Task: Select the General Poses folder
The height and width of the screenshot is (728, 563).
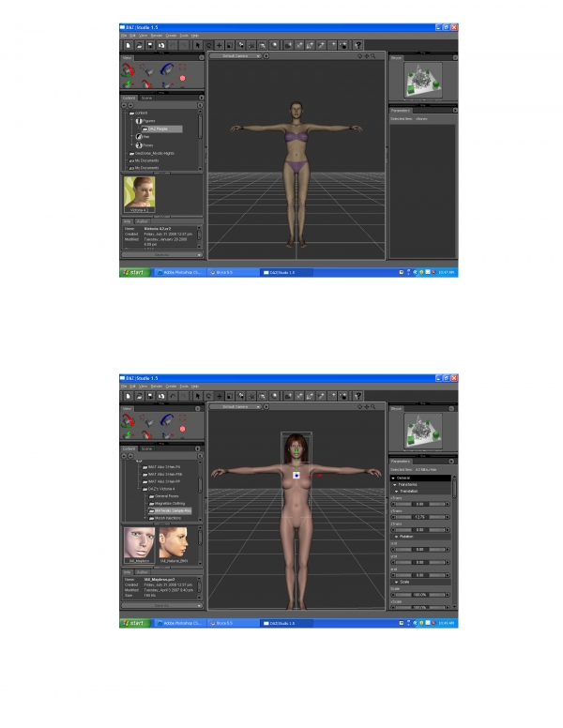Action: [164, 496]
